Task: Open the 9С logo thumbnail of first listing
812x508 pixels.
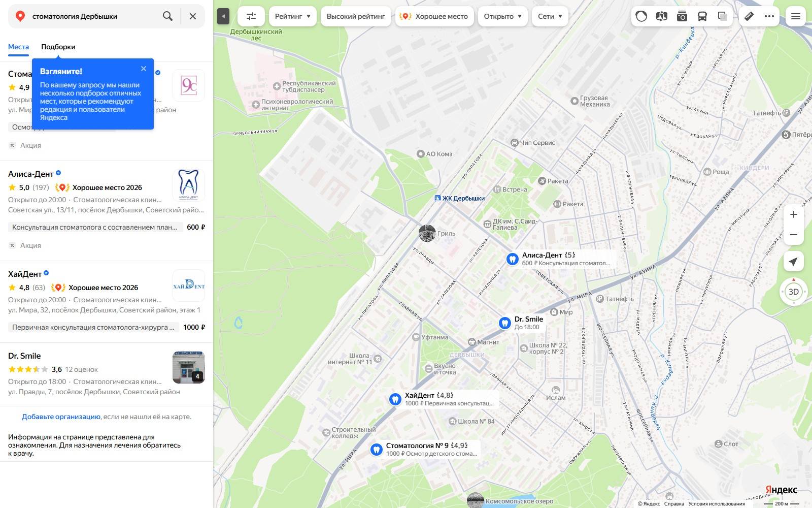Action: [189, 85]
